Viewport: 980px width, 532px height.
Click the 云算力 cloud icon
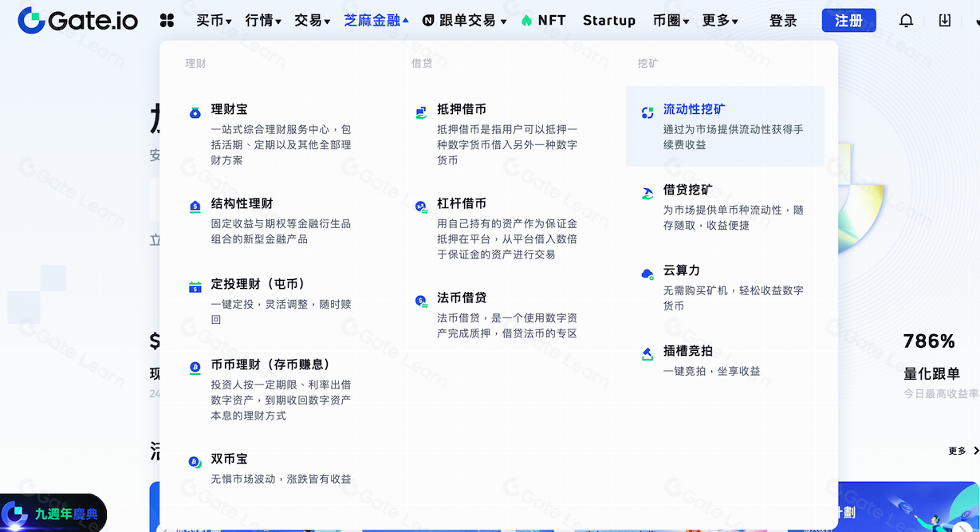tap(647, 274)
